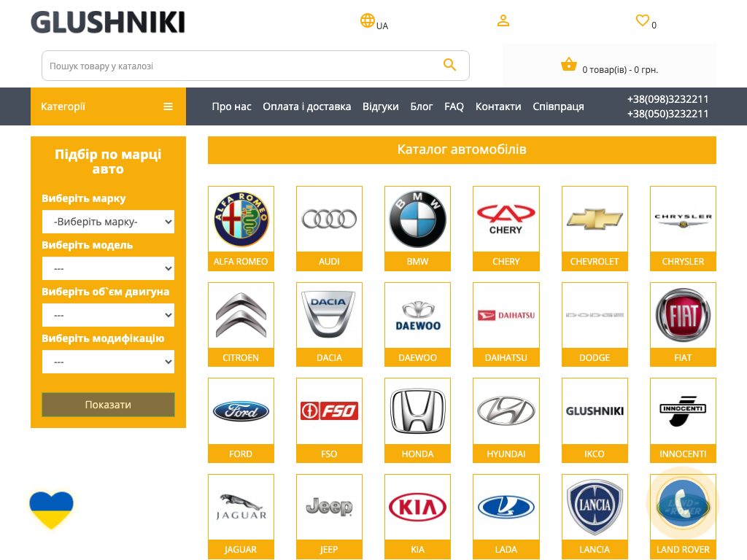Select the Innocenti logo
Screen dimensions: 747x560
(683, 411)
